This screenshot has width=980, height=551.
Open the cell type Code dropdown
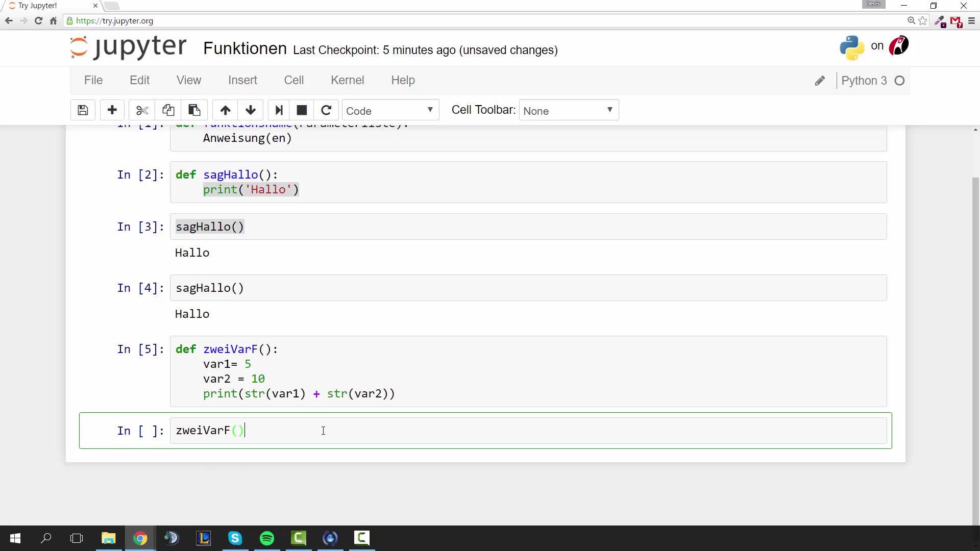(390, 111)
